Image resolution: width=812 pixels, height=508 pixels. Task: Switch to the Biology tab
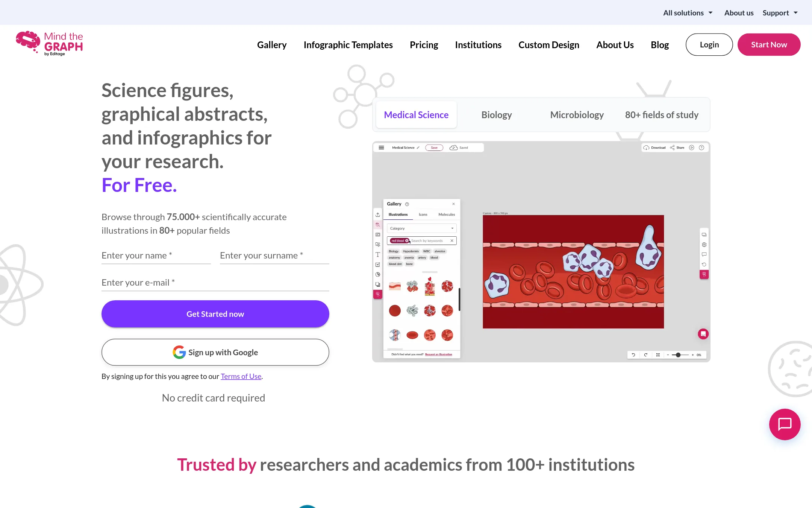497,115
